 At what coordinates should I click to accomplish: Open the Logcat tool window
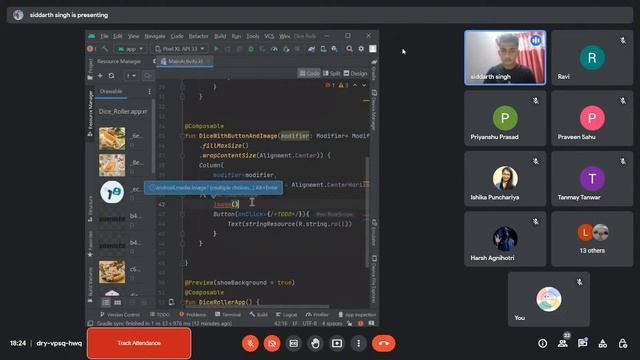point(287,315)
